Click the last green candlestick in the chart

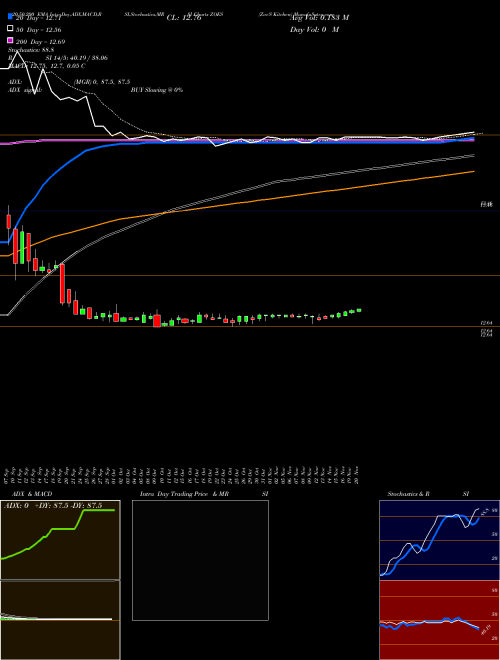pos(359,310)
